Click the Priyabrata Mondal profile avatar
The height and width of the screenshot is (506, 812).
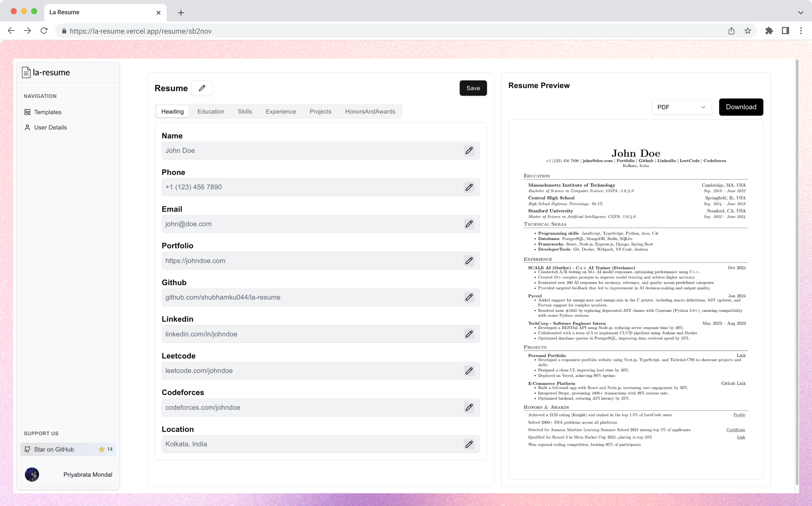32,475
